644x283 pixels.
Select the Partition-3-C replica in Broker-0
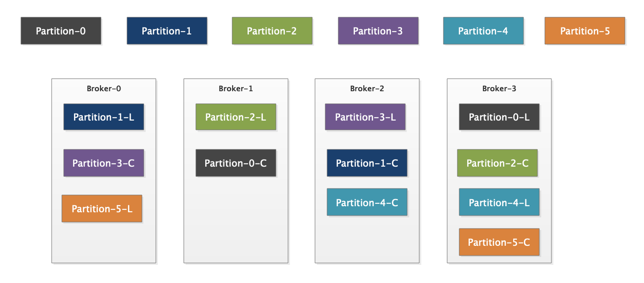[x=104, y=163]
